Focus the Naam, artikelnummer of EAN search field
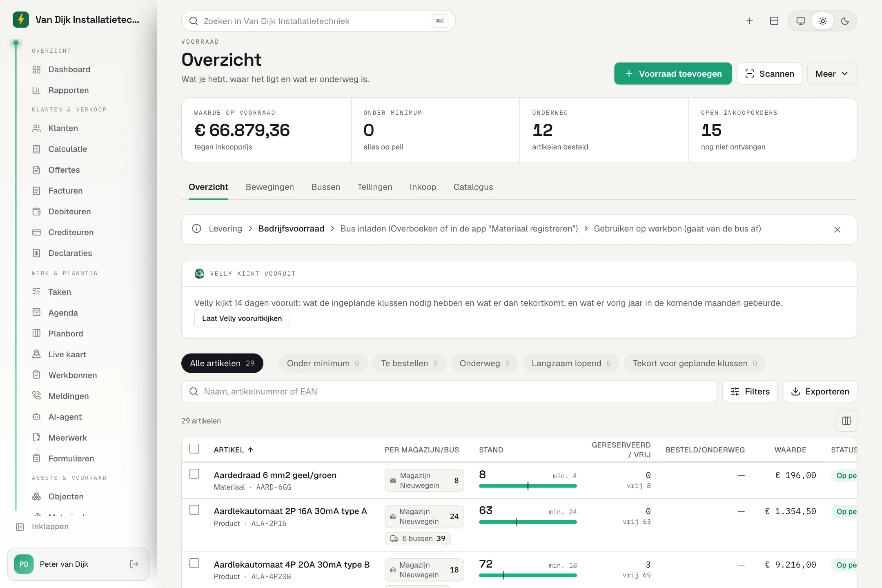This screenshot has width=882, height=588. pyautogui.click(x=449, y=392)
